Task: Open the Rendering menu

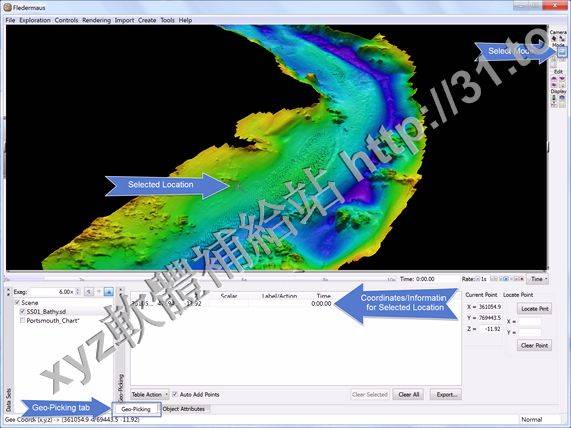Action: point(97,20)
